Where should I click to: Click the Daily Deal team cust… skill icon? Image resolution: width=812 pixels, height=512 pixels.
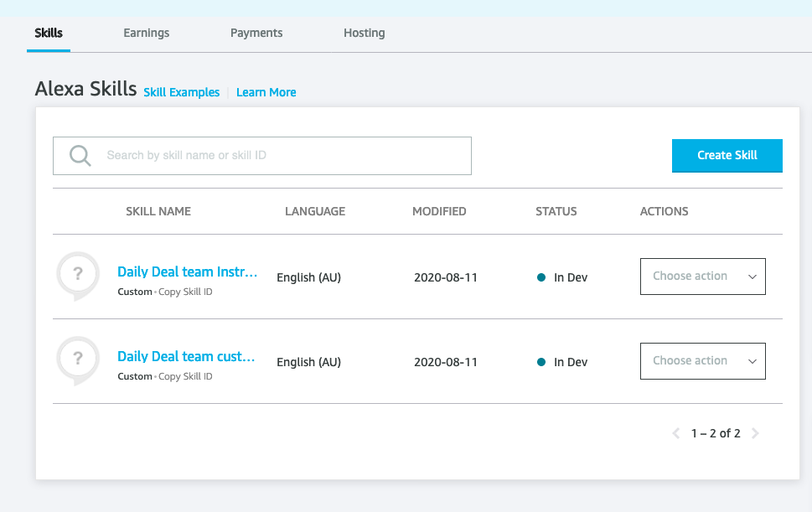[x=78, y=361]
